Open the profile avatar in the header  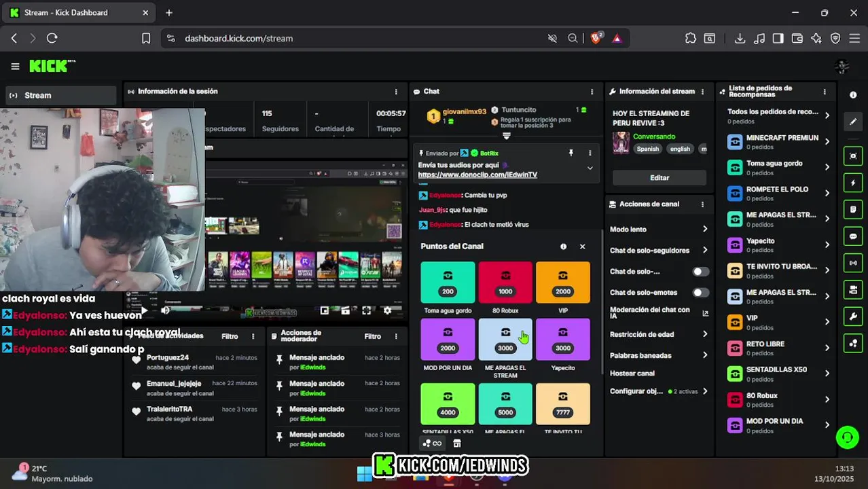click(x=842, y=66)
